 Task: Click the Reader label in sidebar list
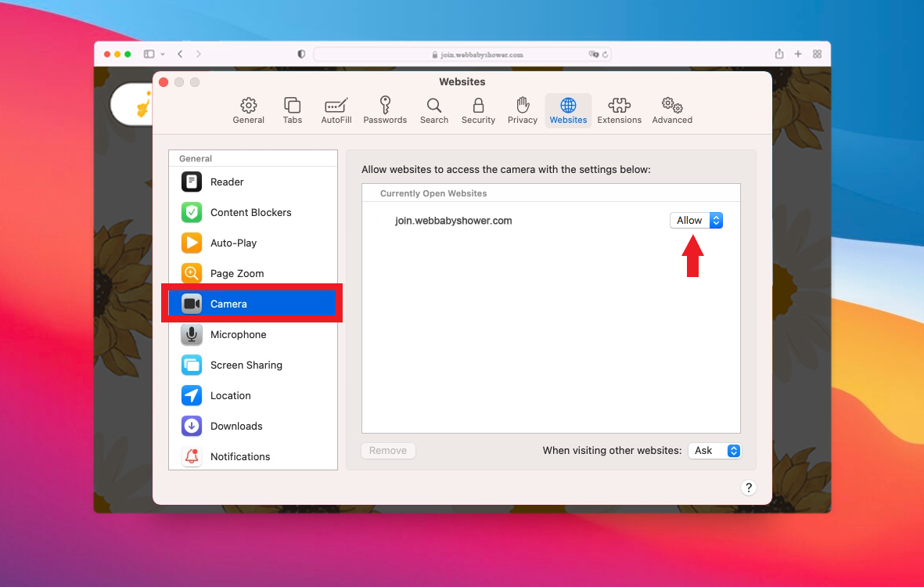point(227,182)
